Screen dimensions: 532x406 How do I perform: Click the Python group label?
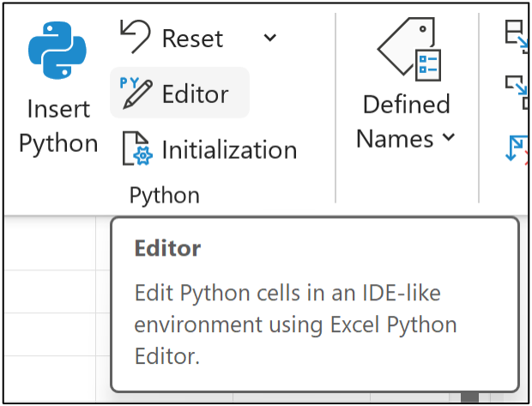(164, 196)
